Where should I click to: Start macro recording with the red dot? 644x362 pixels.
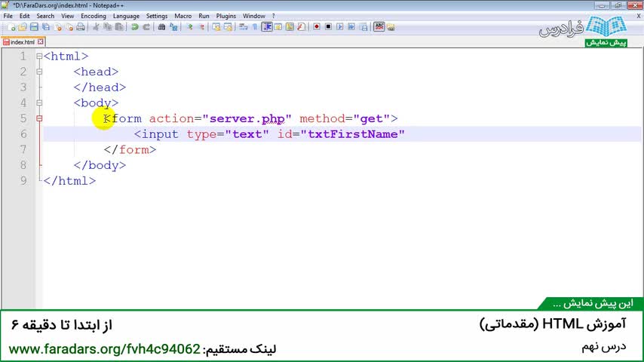316,27
